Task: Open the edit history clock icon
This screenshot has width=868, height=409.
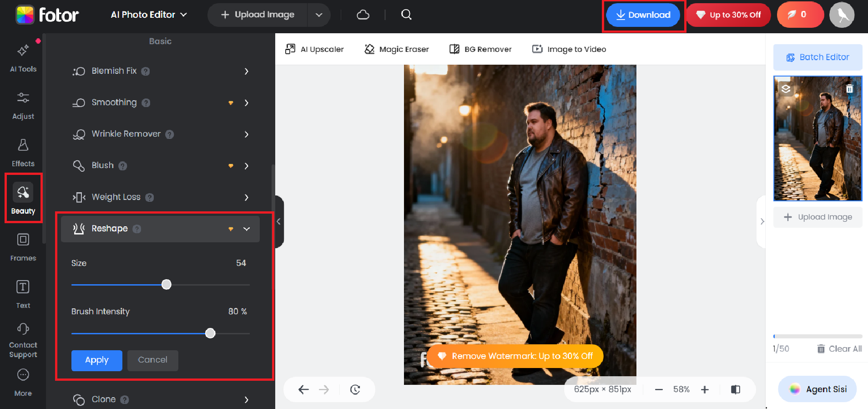Action: click(355, 389)
